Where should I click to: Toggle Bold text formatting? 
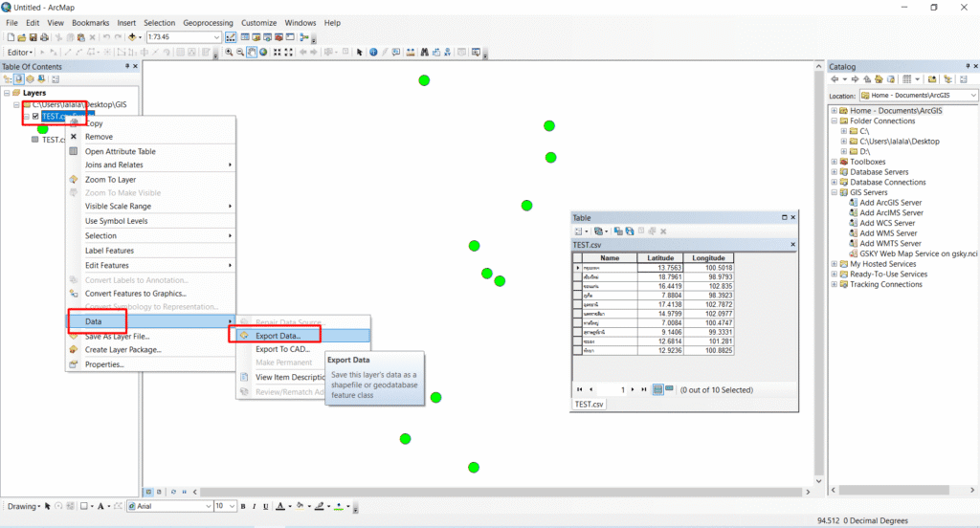(x=243, y=507)
